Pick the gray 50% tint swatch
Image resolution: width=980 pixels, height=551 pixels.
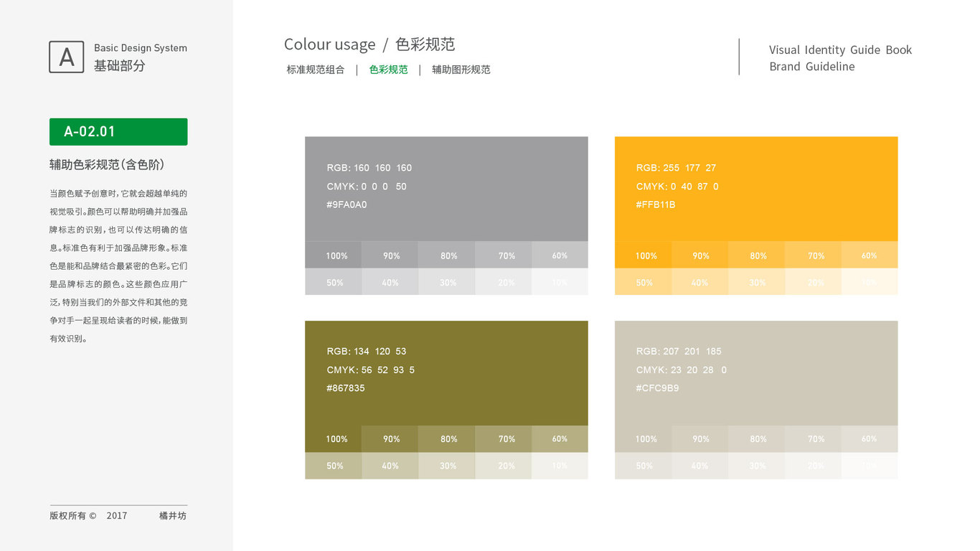coord(333,282)
